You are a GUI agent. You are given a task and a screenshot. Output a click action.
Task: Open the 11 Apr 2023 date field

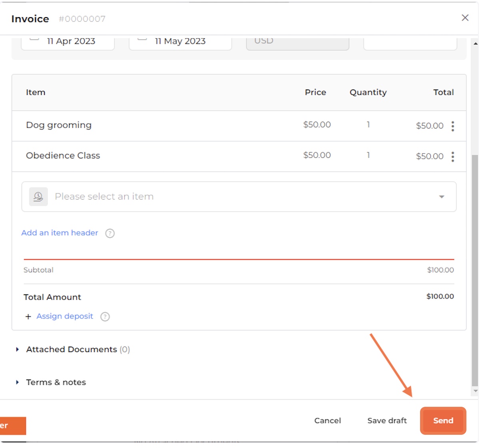click(68, 42)
